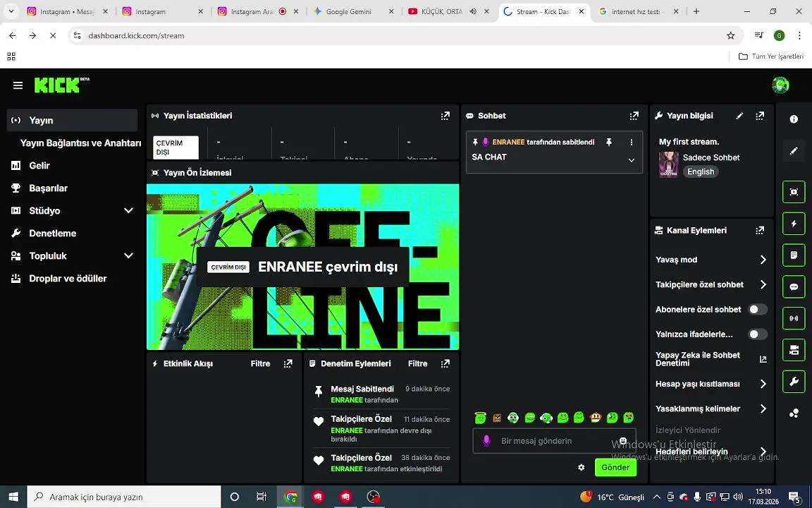Toggle Yalnızca ifadelerle switch
This screenshot has height=508, width=812.
pos(758,334)
